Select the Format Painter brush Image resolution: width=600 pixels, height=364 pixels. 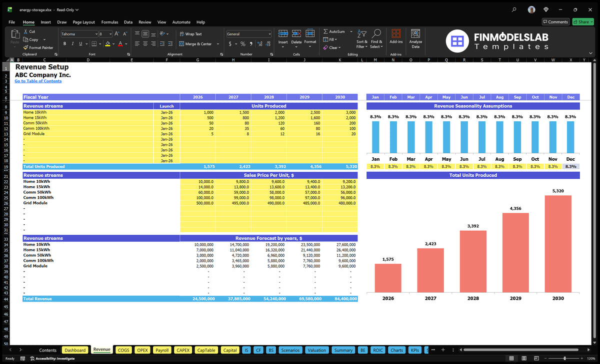click(x=26, y=47)
